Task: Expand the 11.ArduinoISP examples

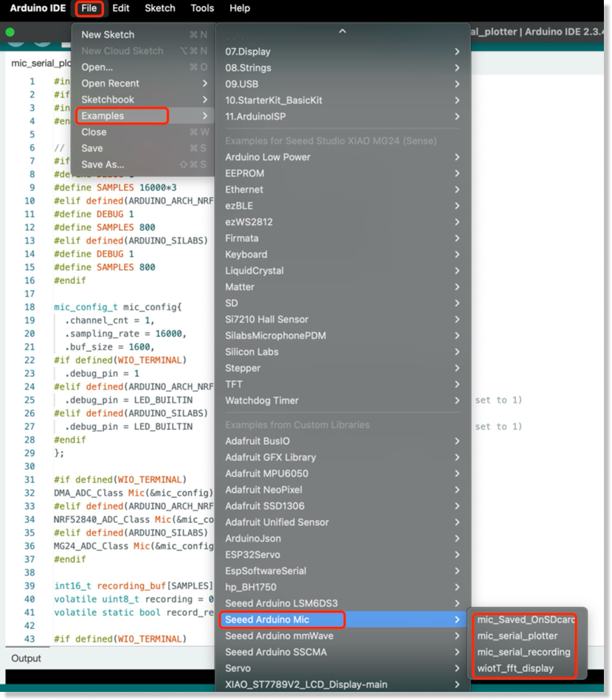Action: pyautogui.click(x=342, y=116)
